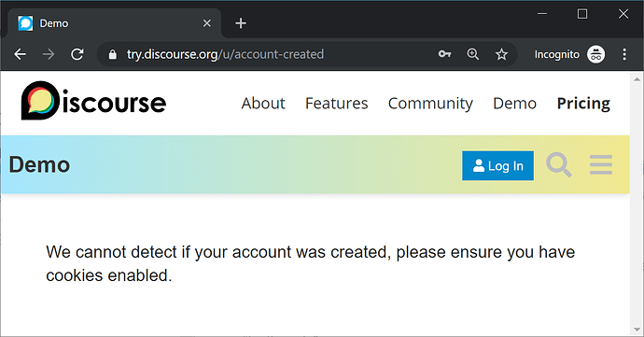Open Pricing page link
644x337 pixels.
coord(583,104)
